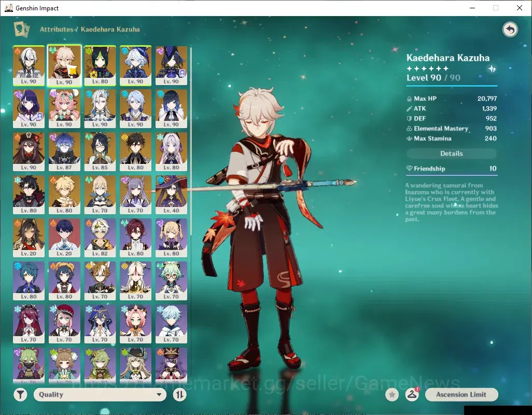Select Yaoyao's portrait in bottom row

point(64,366)
